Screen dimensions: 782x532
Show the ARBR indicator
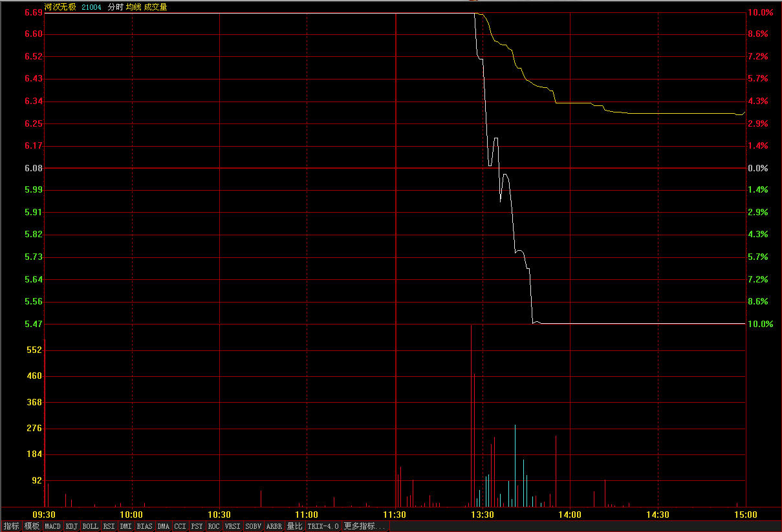click(274, 526)
